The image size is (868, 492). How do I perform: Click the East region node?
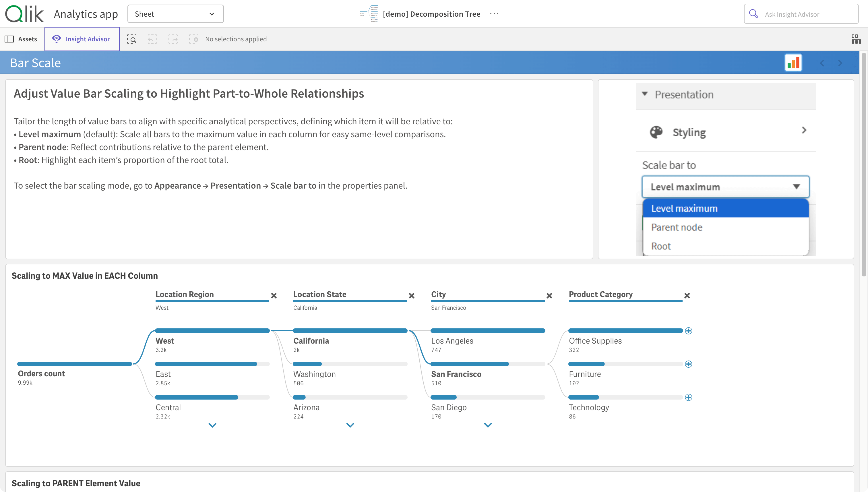[x=163, y=374]
